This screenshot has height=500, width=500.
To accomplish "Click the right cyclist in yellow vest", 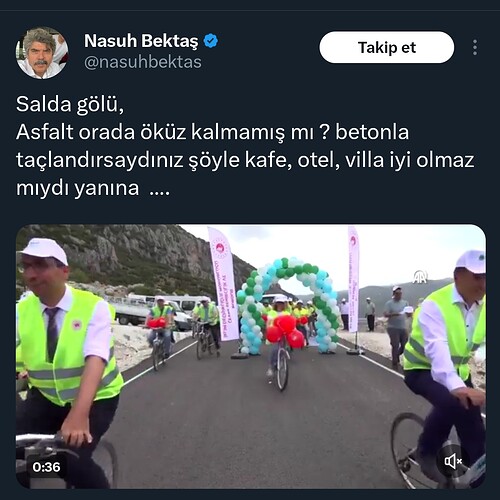I will point(445,367).
